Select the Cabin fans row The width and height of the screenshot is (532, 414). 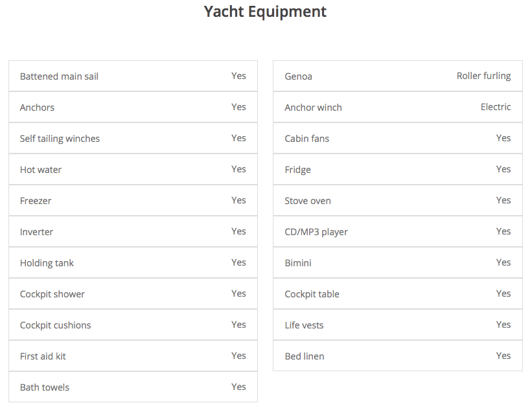[397, 139]
